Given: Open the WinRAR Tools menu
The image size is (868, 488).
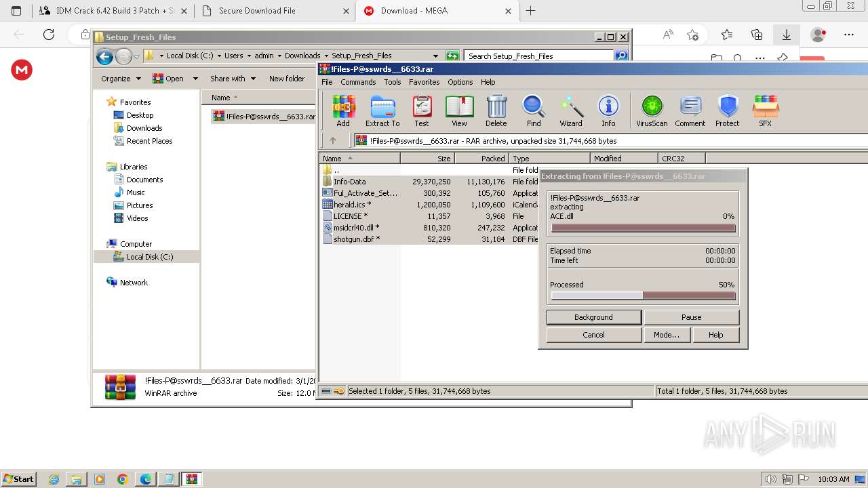Looking at the screenshot, I should pyautogui.click(x=393, y=82).
